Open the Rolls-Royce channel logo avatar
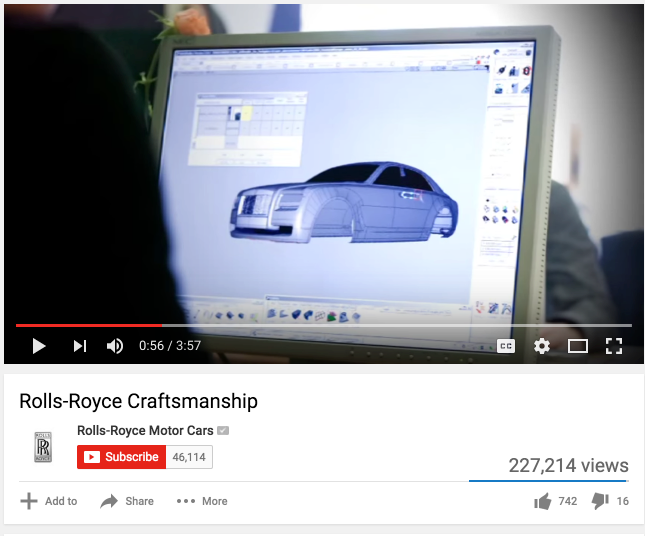Viewport: 645px width, 536px height. point(43,447)
